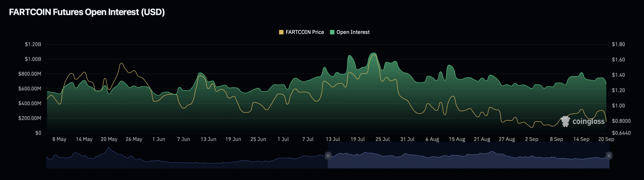Image resolution: width=644 pixels, height=180 pixels.
Task: Click the green Open Interest legend swatch
Action: [x=332, y=32]
